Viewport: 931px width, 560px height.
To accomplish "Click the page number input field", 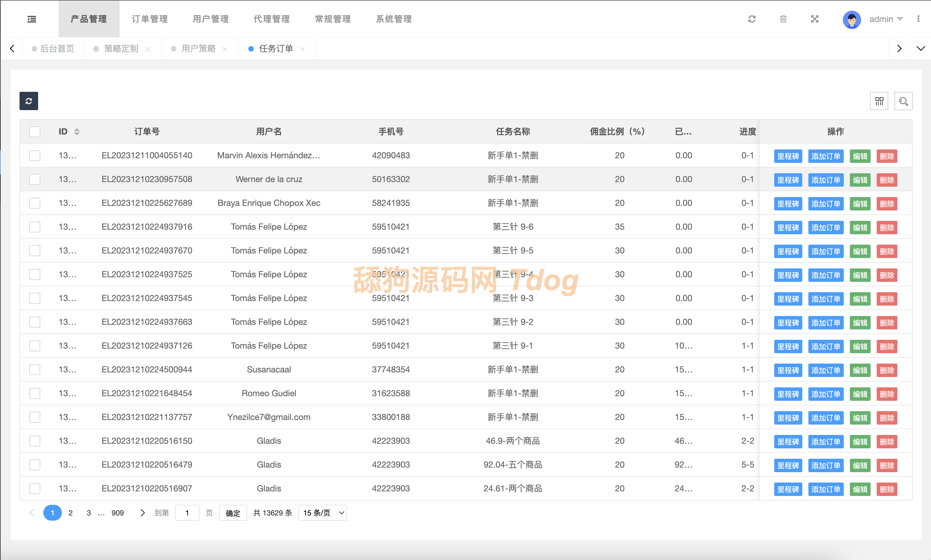I will click(187, 513).
